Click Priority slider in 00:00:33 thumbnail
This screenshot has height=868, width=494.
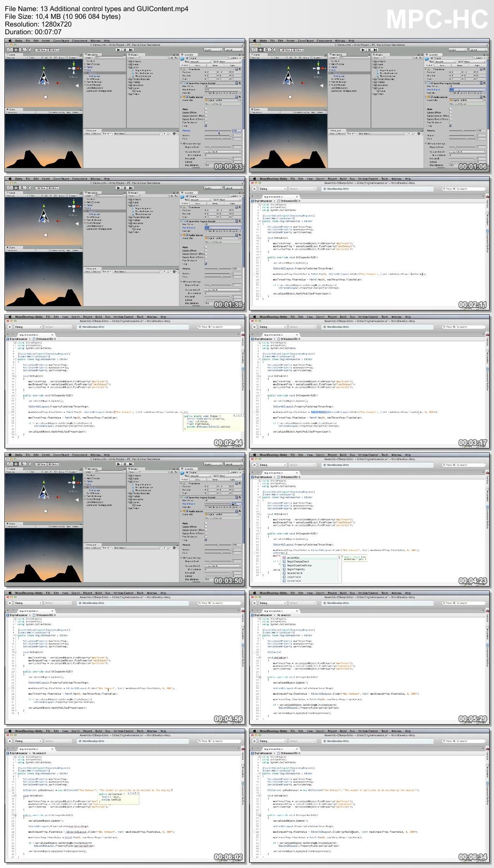[218, 130]
